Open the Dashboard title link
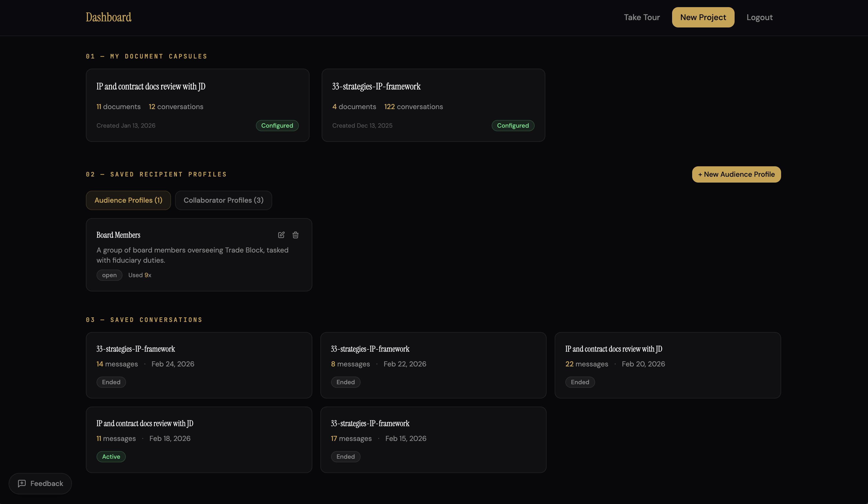Screen dimensions: 868x504 [108, 17]
